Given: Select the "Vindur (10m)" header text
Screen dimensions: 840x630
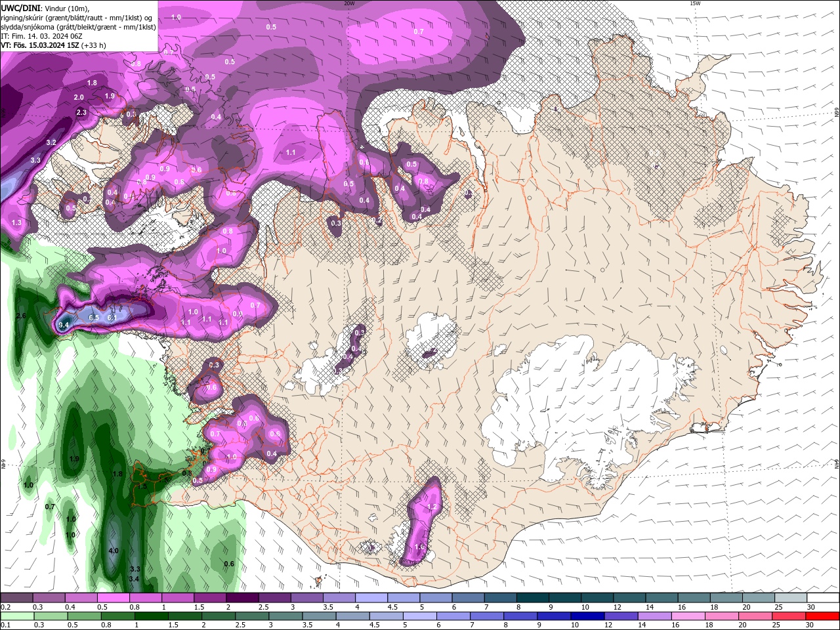Looking at the screenshot, I should coord(65,8).
